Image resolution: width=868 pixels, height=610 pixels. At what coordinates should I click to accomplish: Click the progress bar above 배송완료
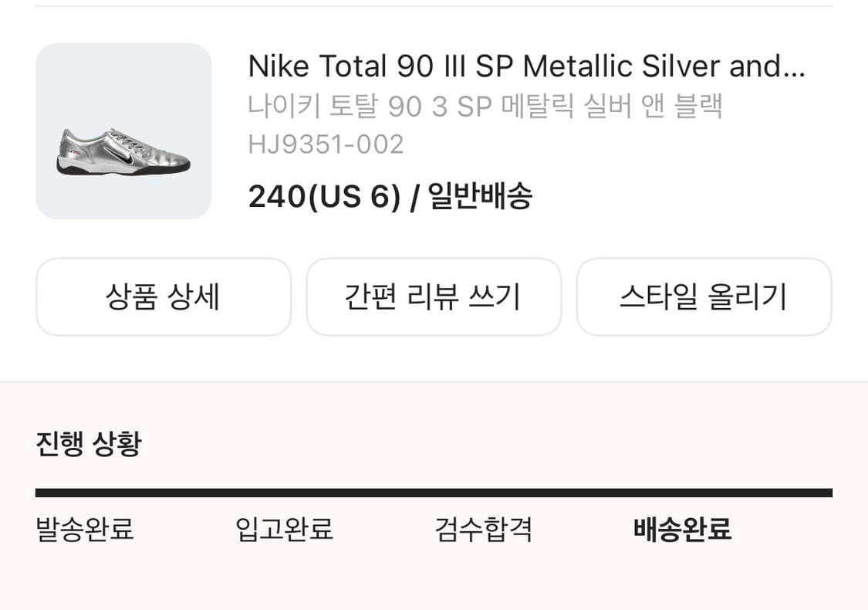coord(682,493)
